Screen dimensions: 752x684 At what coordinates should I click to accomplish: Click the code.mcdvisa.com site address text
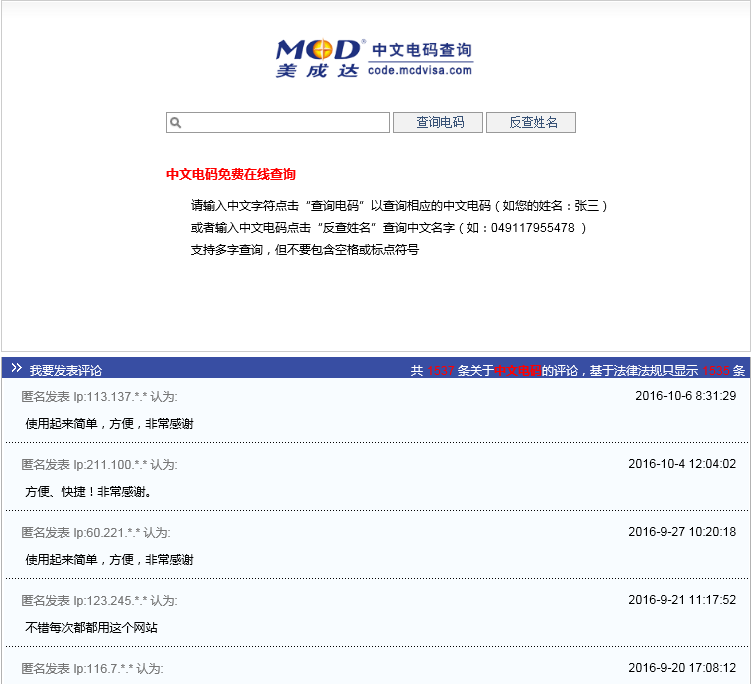420,70
